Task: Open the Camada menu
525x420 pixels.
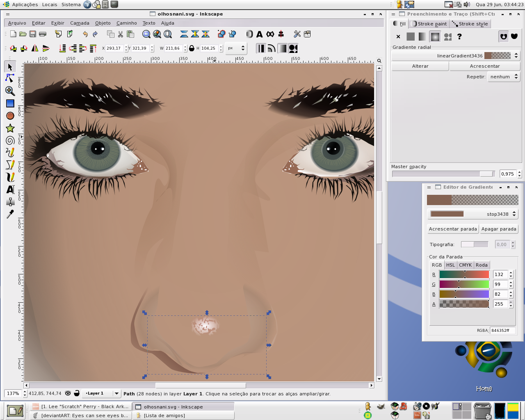Action: 80,23
